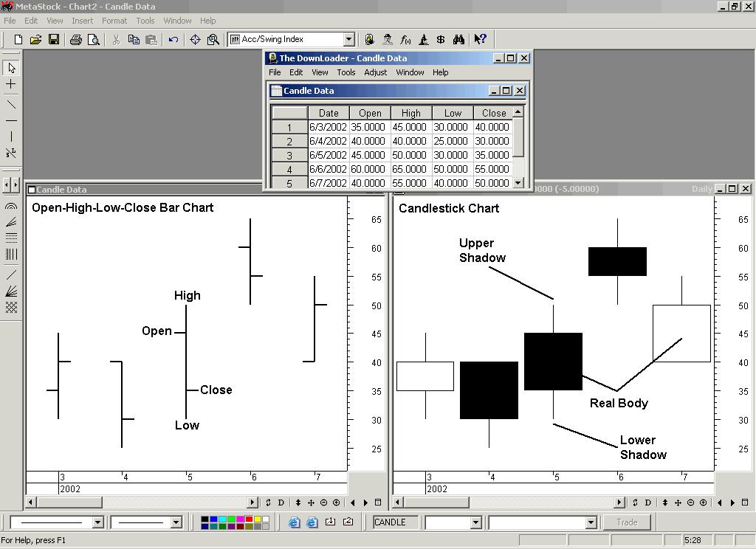Viewport: 756px width, 549px height.
Task: Click the zoom magnifier toolbar icon
Action: 213,39
